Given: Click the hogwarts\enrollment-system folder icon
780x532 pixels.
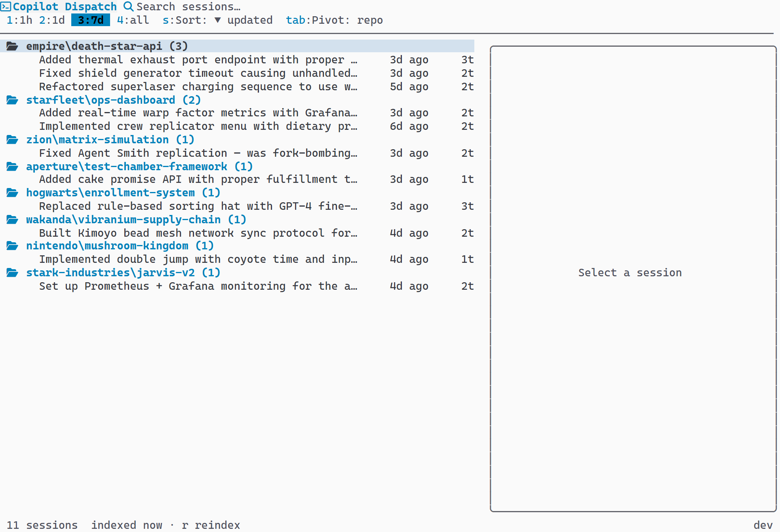Looking at the screenshot, I should pyautogui.click(x=12, y=193).
